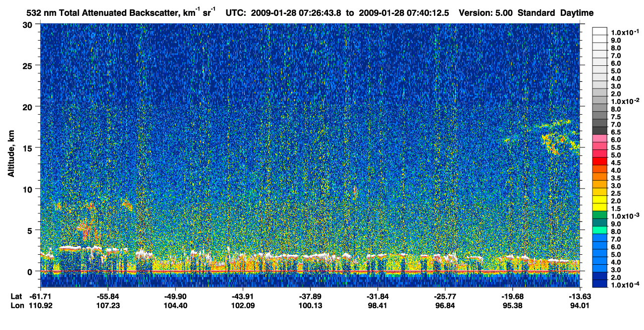Click the longitude value 104.40
Viewport: 644px width, 330px height.
[x=175, y=305]
